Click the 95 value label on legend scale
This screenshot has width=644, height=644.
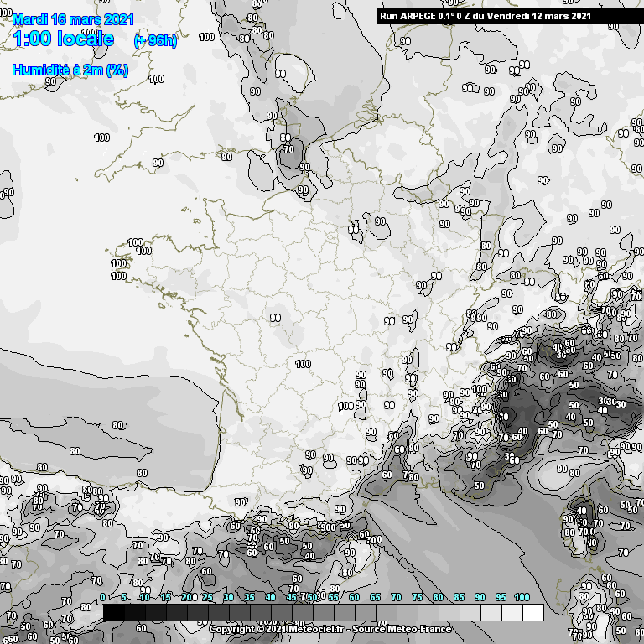click(x=501, y=597)
